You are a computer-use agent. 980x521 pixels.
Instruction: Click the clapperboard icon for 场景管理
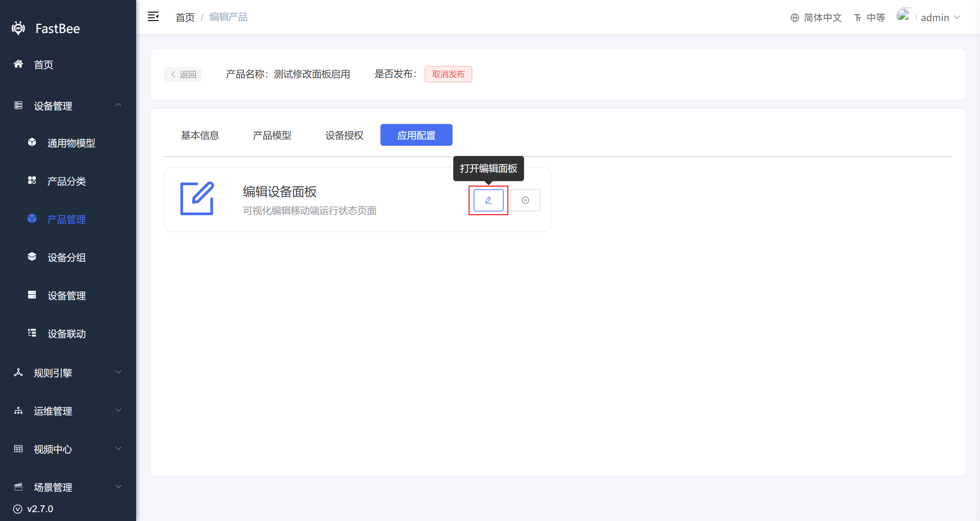18,487
